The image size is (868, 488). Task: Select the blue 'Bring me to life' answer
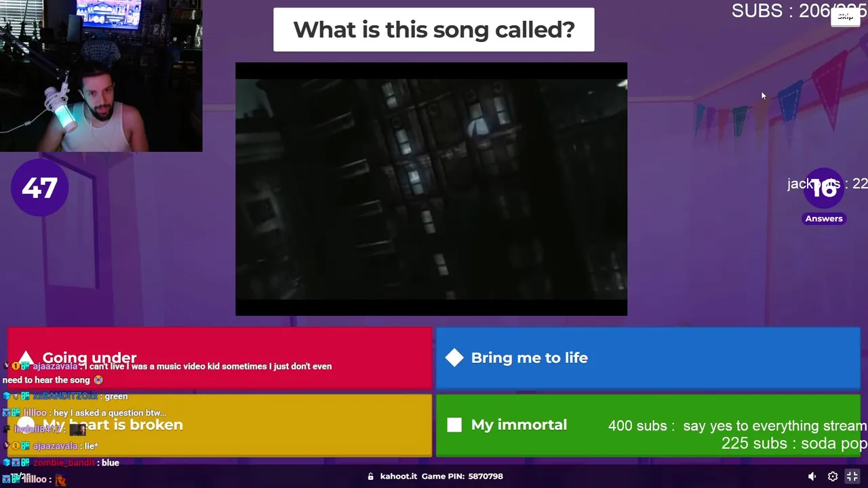[648, 358]
